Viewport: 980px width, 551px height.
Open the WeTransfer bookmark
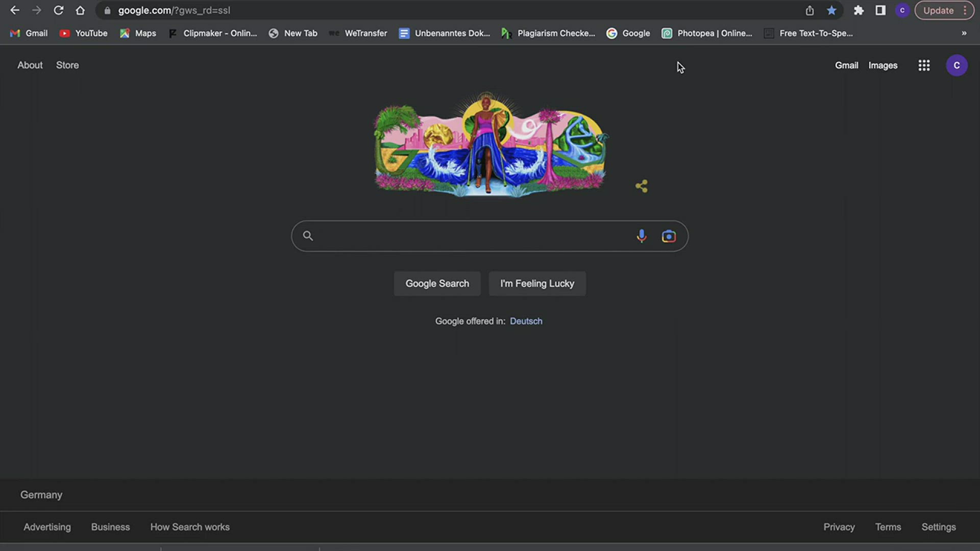click(358, 33)
